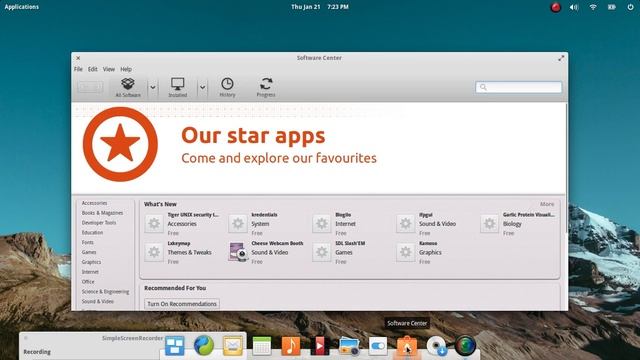Click the Software Center vertical scrollbar
Screen dimensions: 640x360
tap(567, 167)
